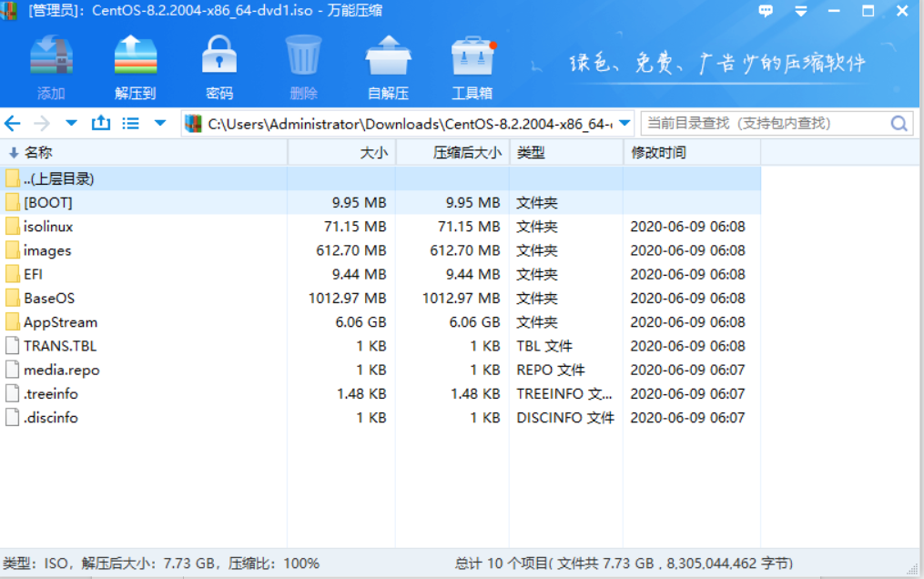Click the name column sort arrow
This screenshot has width=924, height=579.
pyautogui.click(x=14, y=153)
